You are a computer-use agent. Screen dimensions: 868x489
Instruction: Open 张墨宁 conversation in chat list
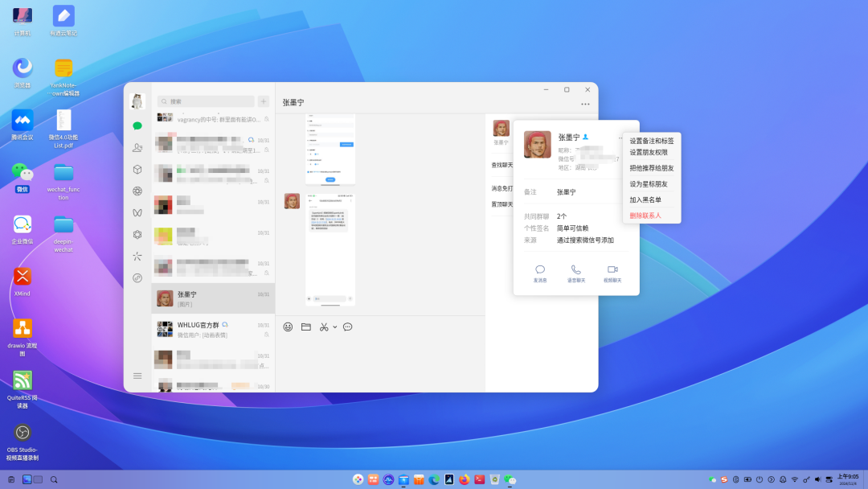point(213,298)
